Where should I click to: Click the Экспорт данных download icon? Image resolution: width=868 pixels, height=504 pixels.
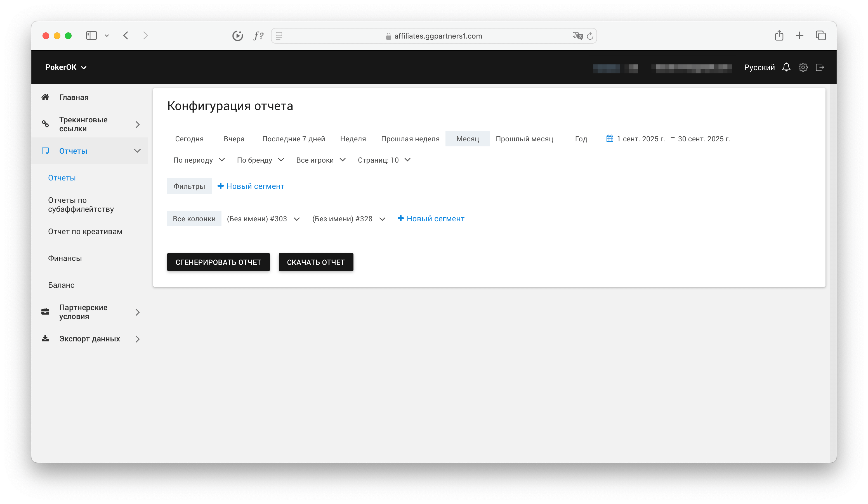pos(45,339)
